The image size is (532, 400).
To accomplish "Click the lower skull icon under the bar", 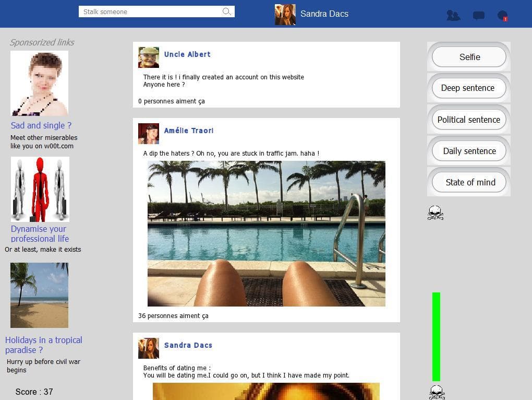I will (x=437, y=392).
